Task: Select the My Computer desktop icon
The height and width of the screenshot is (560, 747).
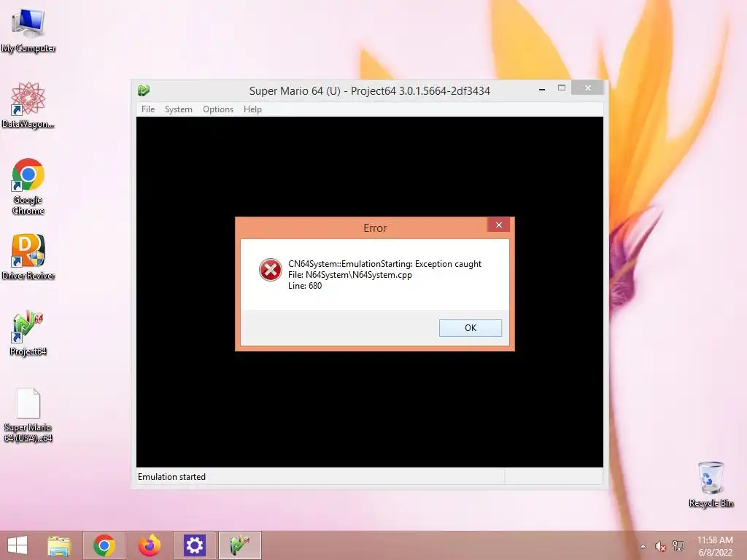Action: (x=28, y=31)
